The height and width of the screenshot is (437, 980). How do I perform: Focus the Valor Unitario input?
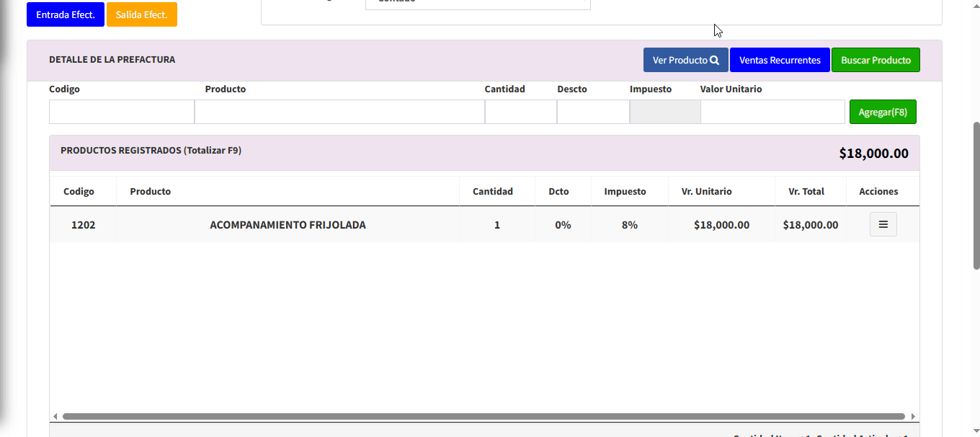tap(772, 112)
